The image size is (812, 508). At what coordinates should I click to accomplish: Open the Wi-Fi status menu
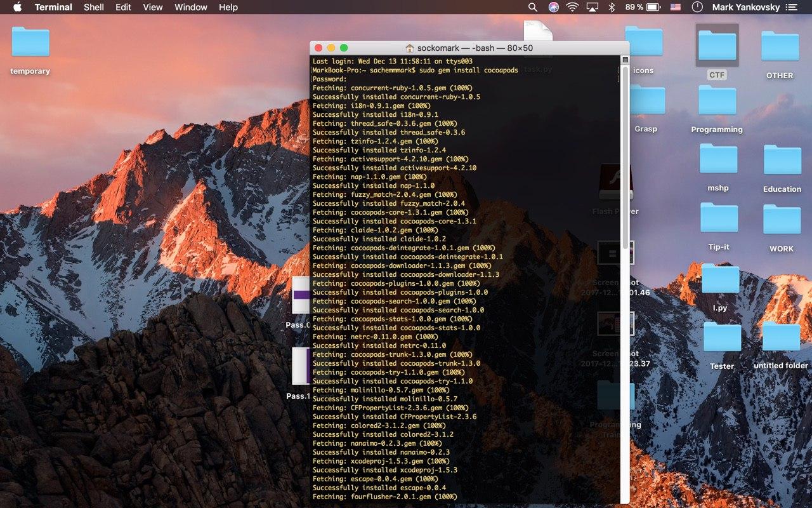[x=572, y=7]
